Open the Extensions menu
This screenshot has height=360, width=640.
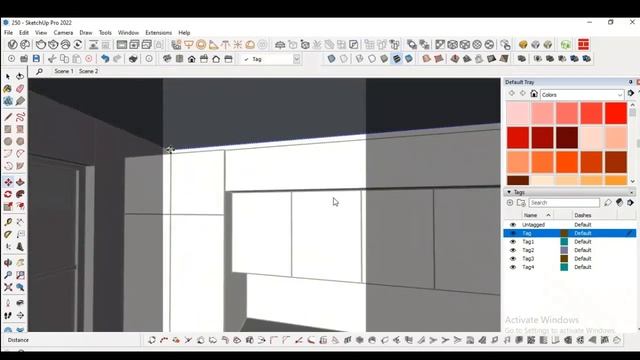[158, 33]
